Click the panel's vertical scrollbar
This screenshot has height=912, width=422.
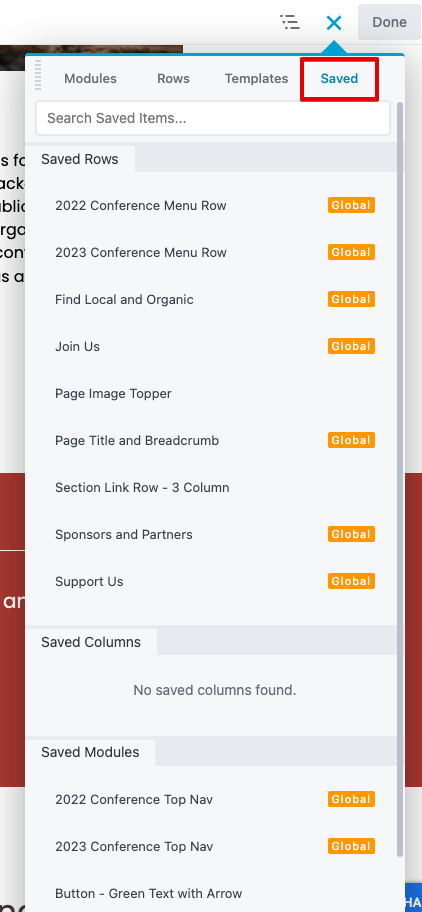(x=400, y=477)
